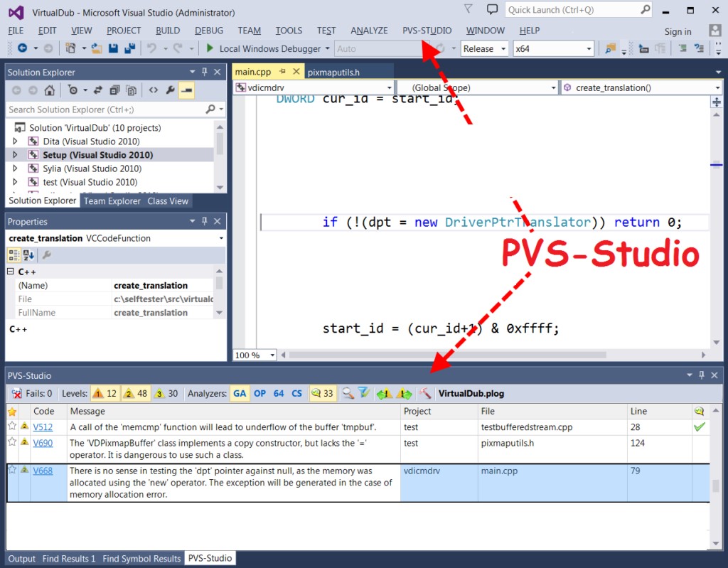Open Find Results 1 tab
Image resolution: width=728 pixels, height=568 pixels.
pos(69,558)
